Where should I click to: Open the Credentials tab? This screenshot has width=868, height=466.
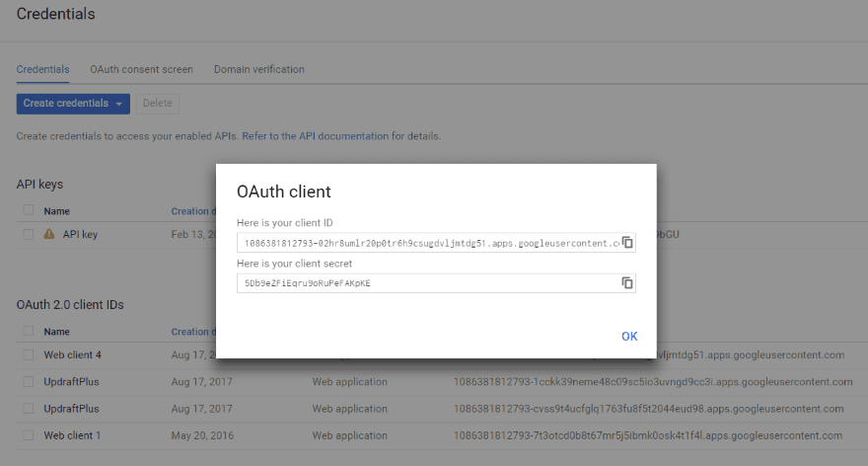42,70
